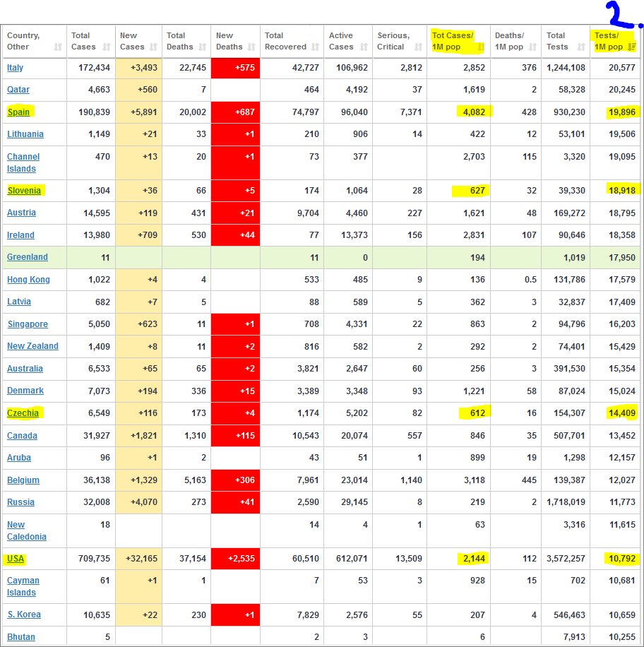
Task: Sort table by Total Recovered arrows
Action: pyautogui.click(x=315, y=47)
